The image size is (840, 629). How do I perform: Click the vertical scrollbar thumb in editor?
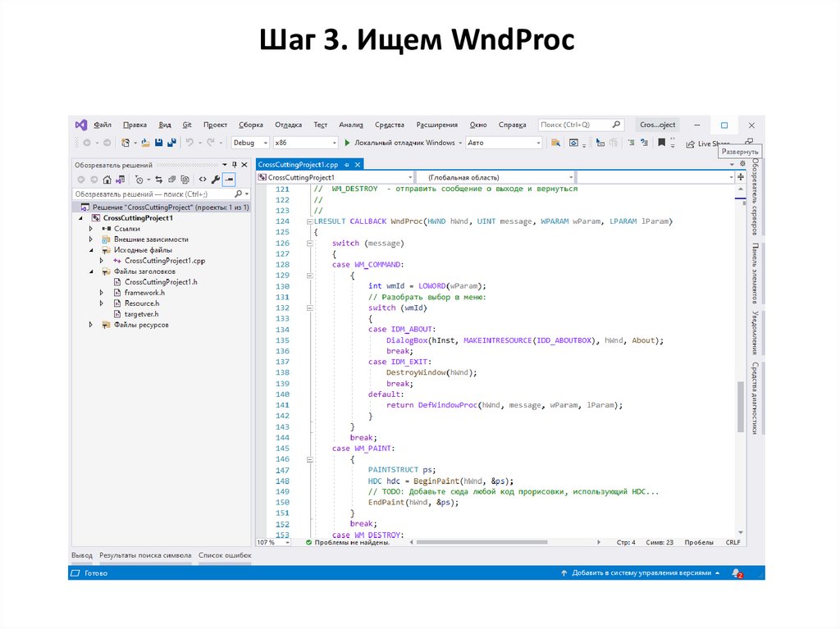(x=741, y=406)
